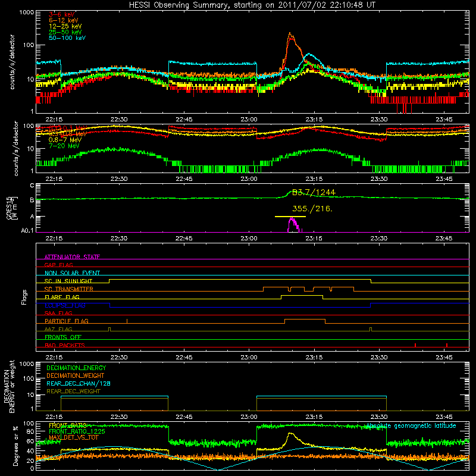The height and width of the screenshot is (476, 476).
Task: Click the orange 6-12 keV flare peak
Action: [x=290, y=34]
